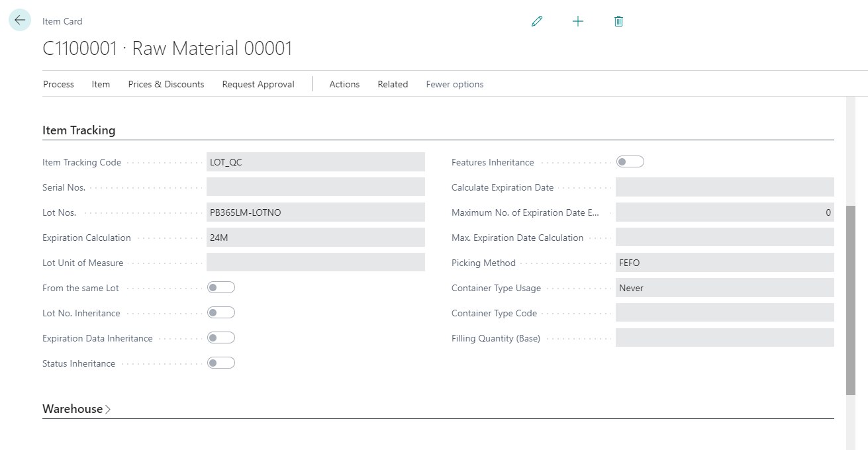Viewport: 868px width, 450px height.
Task: Click the title C1100001 · Raw Material 00001
Action: point(168,48)
